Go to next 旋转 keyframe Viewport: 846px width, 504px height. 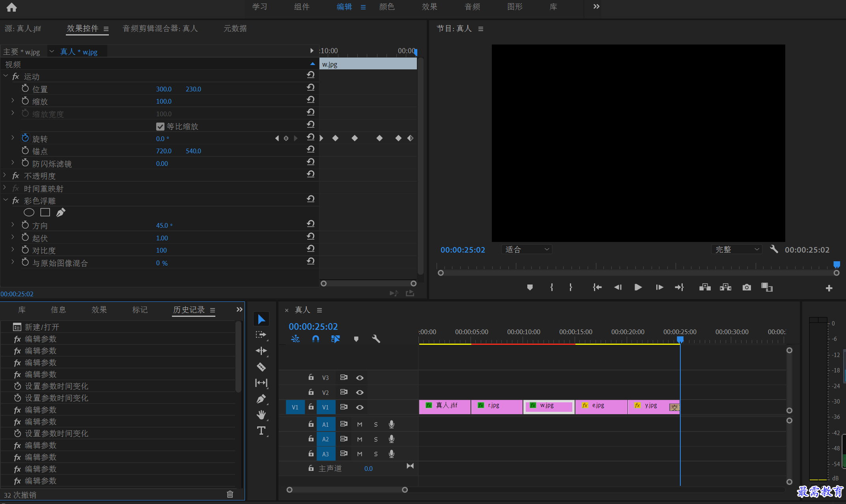point(296,138)
